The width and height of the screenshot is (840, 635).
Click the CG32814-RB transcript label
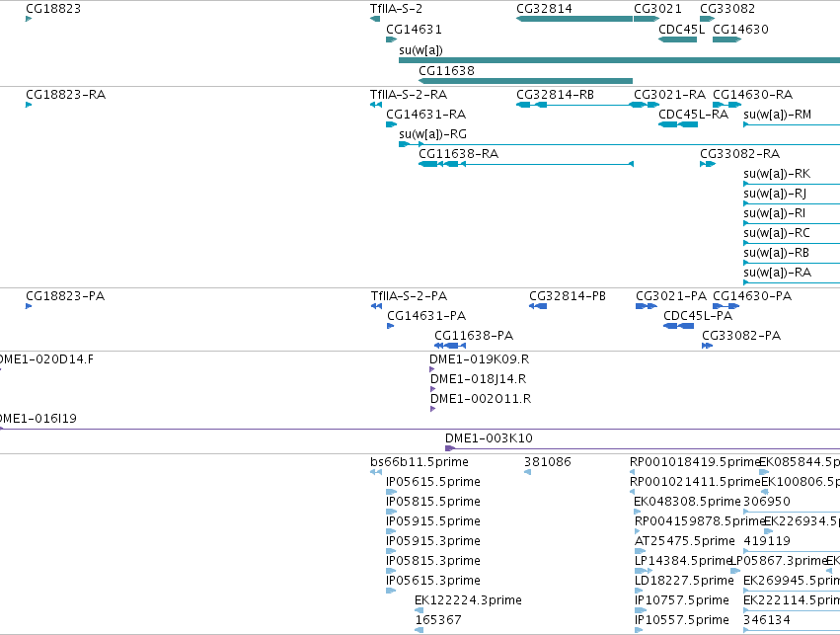[555, 95]
